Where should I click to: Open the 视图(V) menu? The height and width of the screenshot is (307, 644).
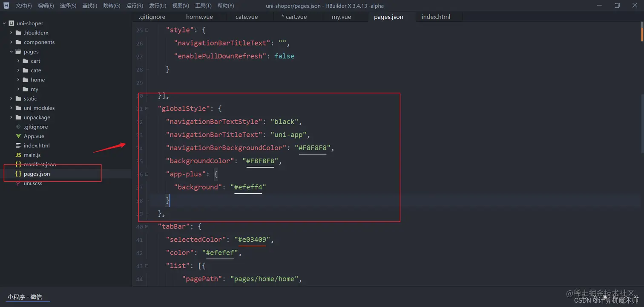pos(181,6)
